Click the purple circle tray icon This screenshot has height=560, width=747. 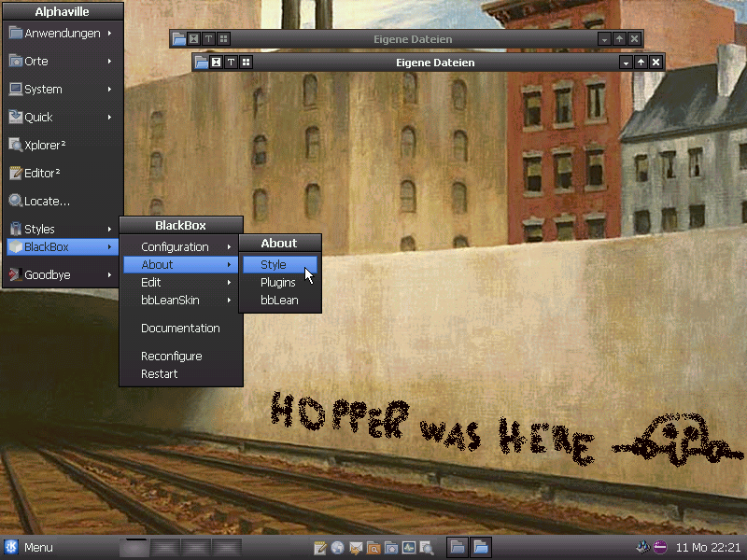[660, 547]
